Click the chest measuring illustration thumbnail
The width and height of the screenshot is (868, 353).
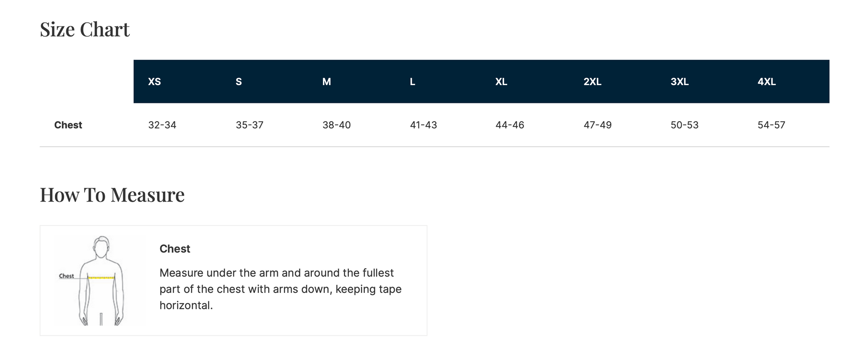coord(100,280)
